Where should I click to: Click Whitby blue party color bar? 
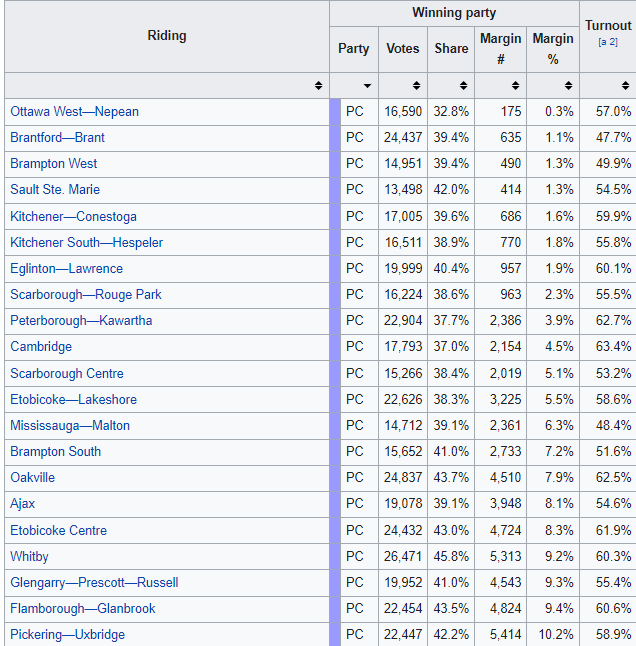[x=335, y=557]
